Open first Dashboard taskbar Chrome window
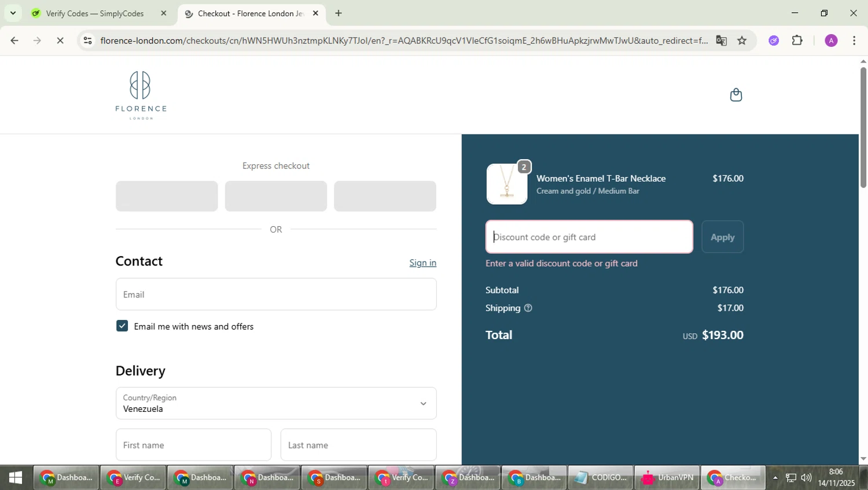This screenshot has height=490, width=868. 66,478
